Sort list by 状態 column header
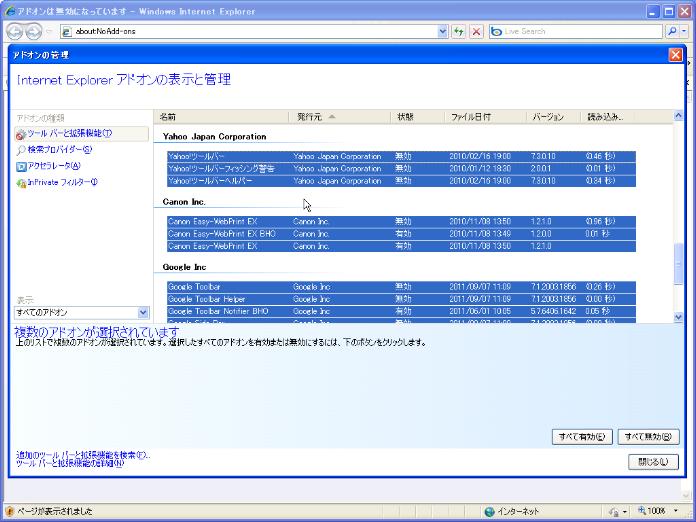 click(418, 117)
